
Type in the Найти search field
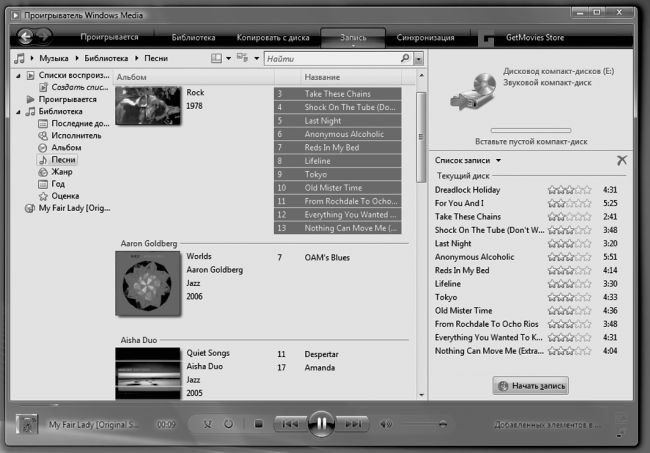point(330,60)
